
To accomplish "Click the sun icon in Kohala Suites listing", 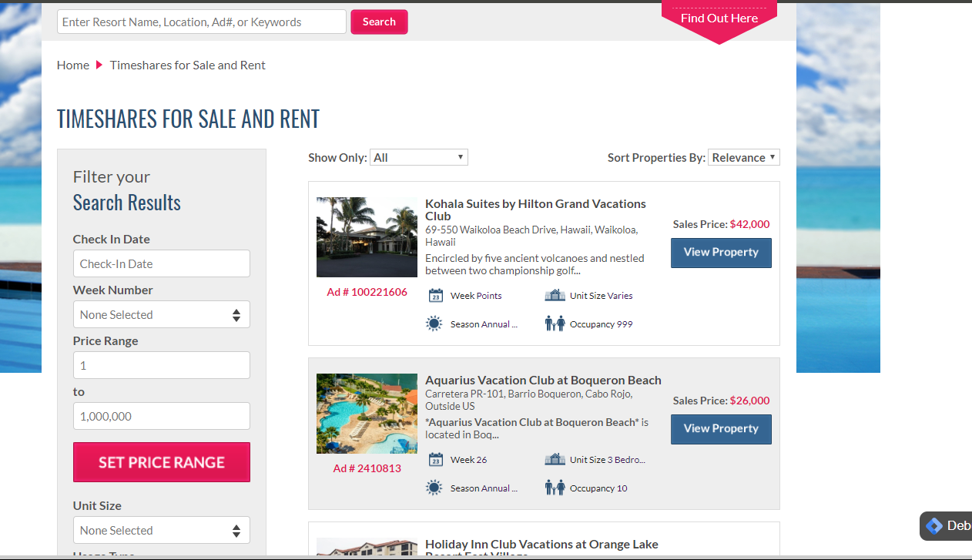I will point(434,324).
